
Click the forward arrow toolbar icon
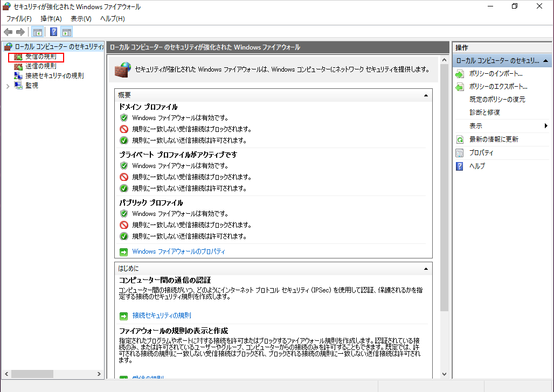pyautogui.click(x=20, y=32)
